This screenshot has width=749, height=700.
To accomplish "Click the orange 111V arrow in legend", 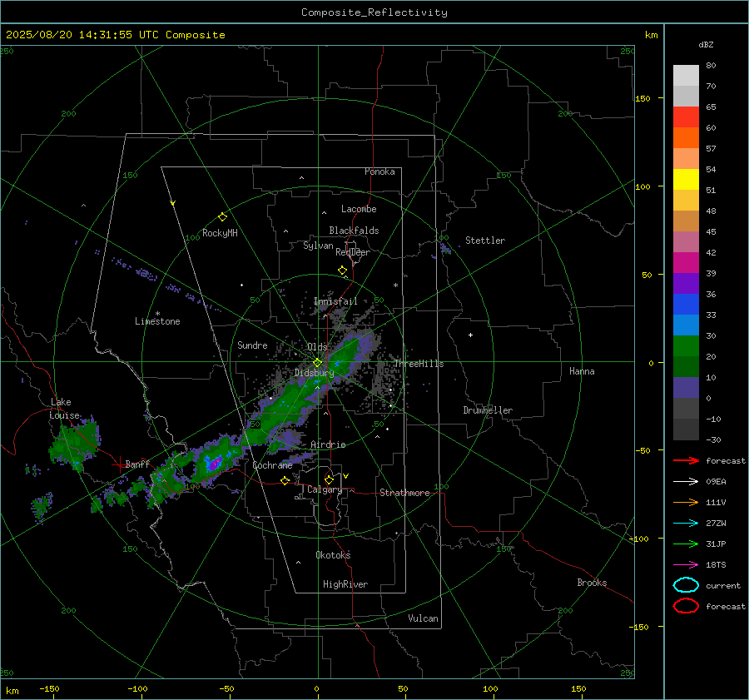I will (x=686, y=502).
